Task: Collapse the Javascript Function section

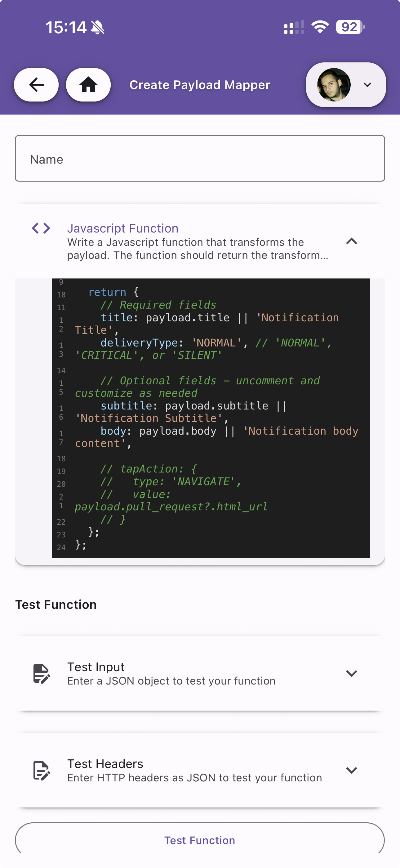Action: (352, 242)
